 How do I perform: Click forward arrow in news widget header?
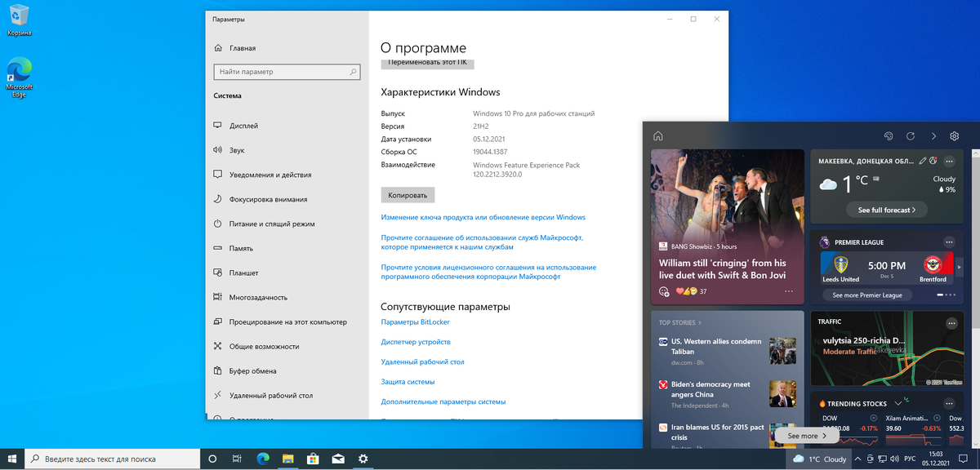pos(933,136)
